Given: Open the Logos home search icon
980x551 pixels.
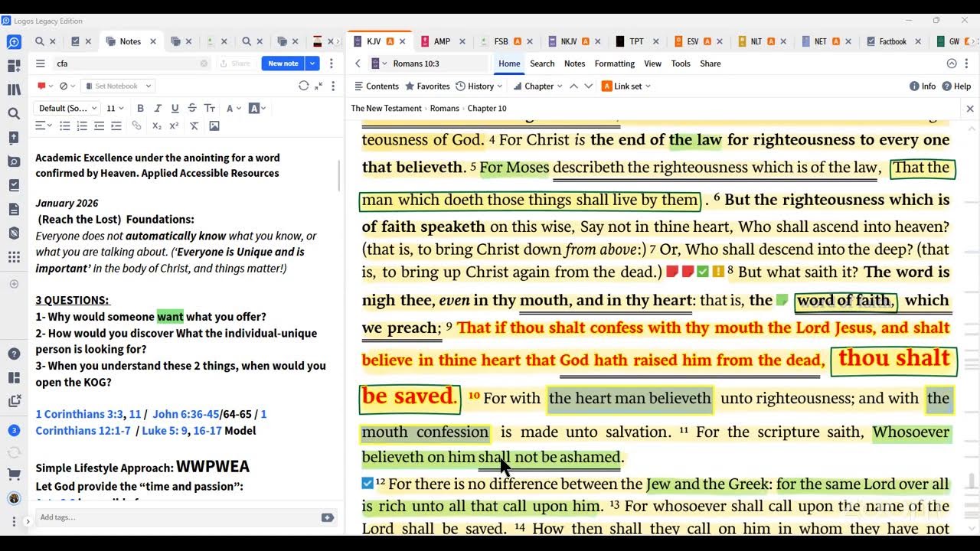Looking at the screenshot, I should (x=14, y=42).
